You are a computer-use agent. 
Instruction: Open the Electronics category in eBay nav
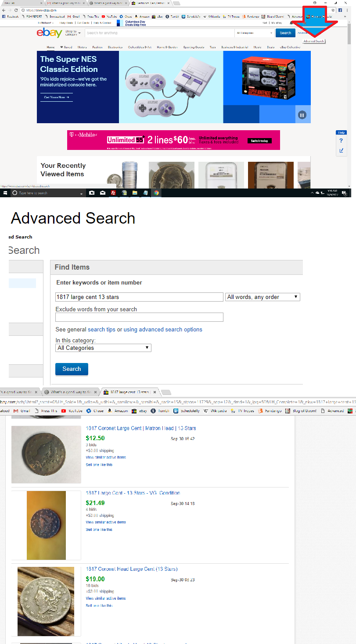point(115,47)
